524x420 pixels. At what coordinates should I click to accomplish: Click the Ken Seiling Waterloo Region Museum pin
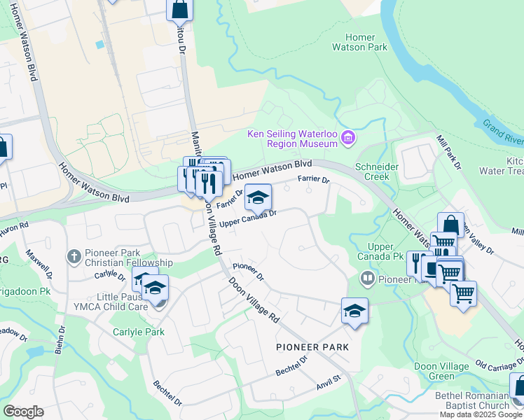click(348, 138)
